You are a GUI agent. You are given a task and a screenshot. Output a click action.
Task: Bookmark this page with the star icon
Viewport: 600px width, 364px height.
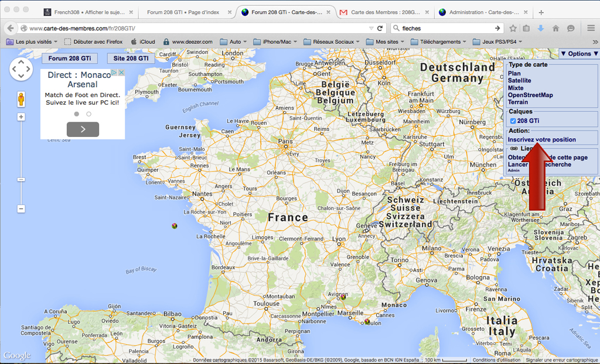(x=513, y=28)
